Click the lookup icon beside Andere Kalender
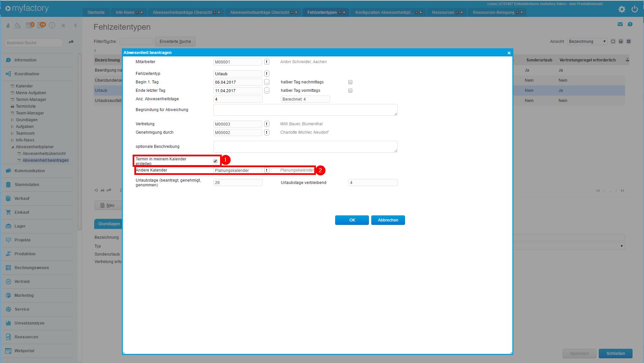This screenshot has height=363, width=644. coord(267,170)
